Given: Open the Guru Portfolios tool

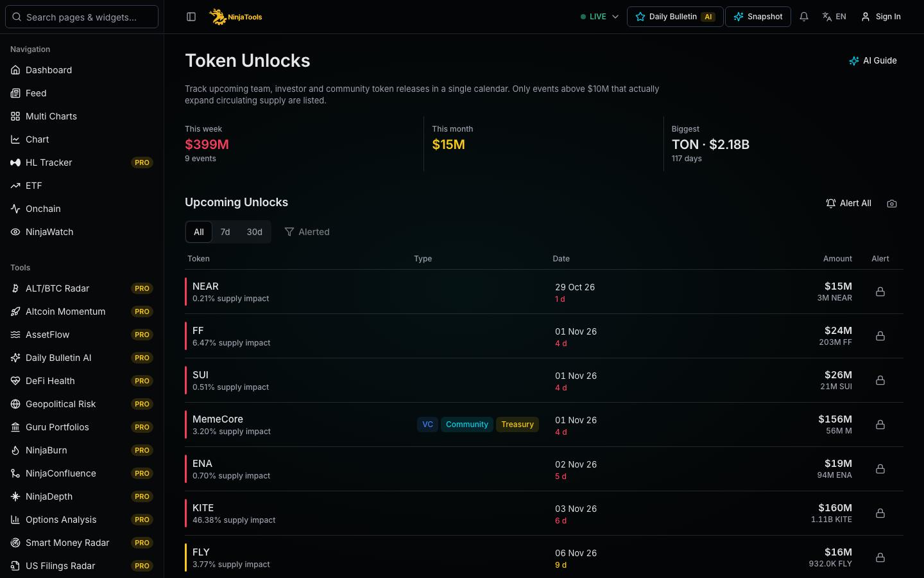Looking at the screenshot, I should 81,427.
